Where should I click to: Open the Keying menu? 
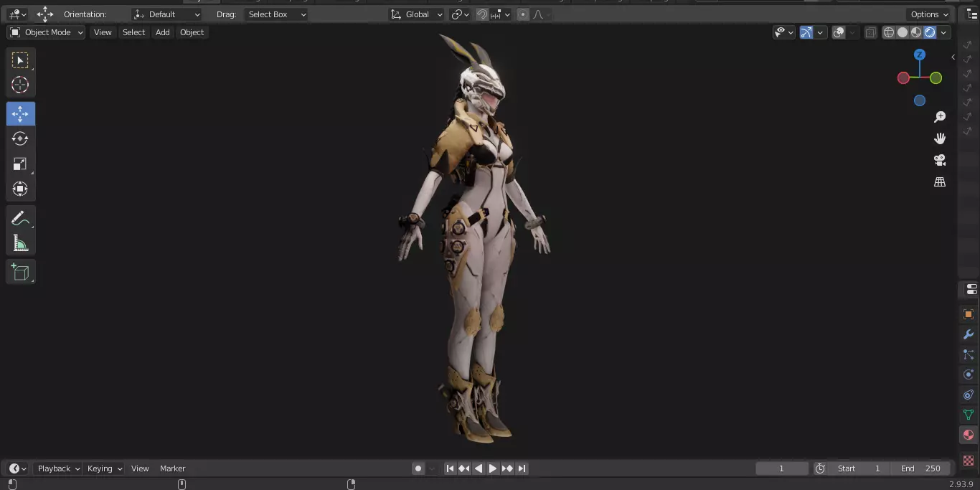coord(105,468)
